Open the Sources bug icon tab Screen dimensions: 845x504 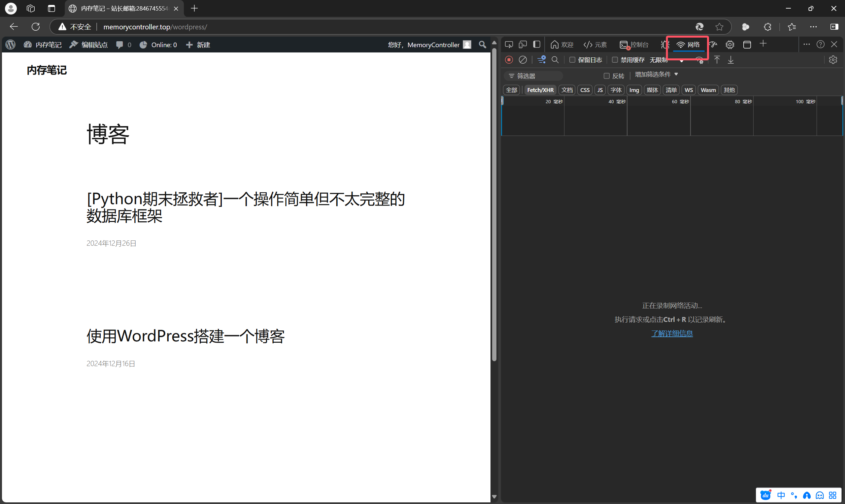pos(664,45)
